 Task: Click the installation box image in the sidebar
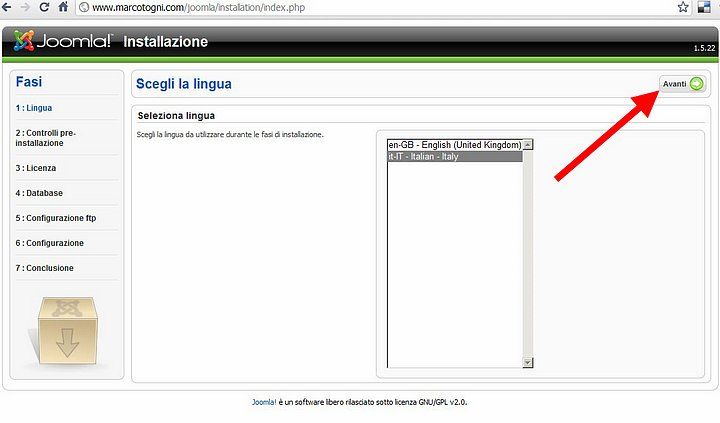[68, 331]
